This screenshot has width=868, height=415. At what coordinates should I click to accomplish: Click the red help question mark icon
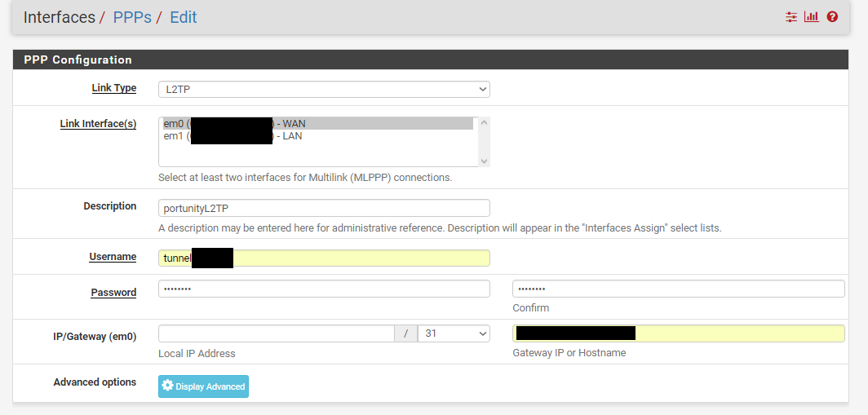[832, 17]
